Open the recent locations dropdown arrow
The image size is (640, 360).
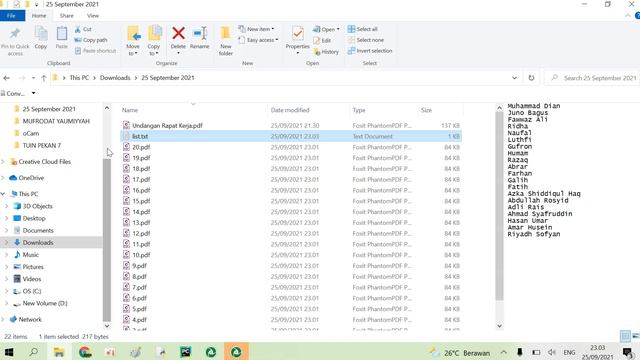pos(33,78)
